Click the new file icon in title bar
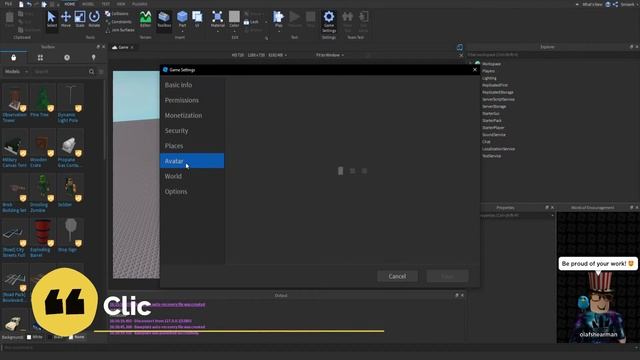The image size is (640, 360). (x=21, y=4)
